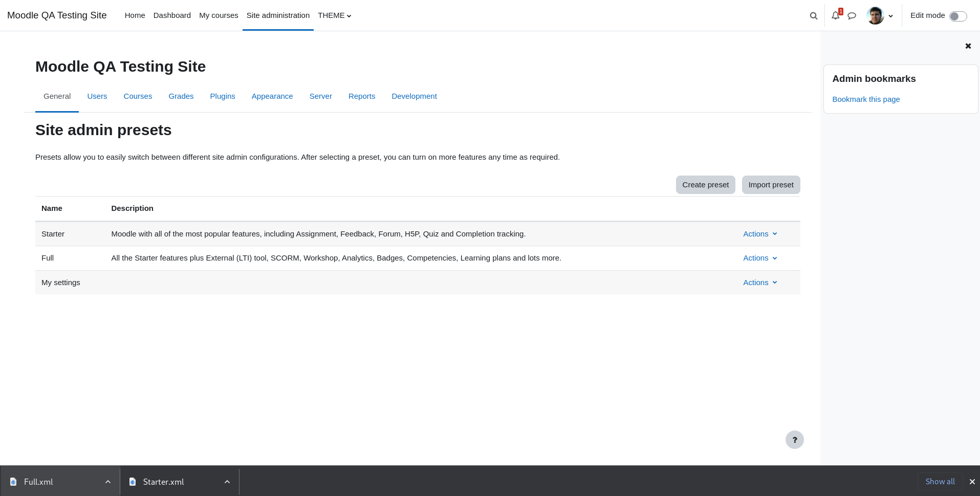This screenshot has width=980, height=496.
Task: Open Actions menu for Starter preset
Action: (x=760, y=234)
